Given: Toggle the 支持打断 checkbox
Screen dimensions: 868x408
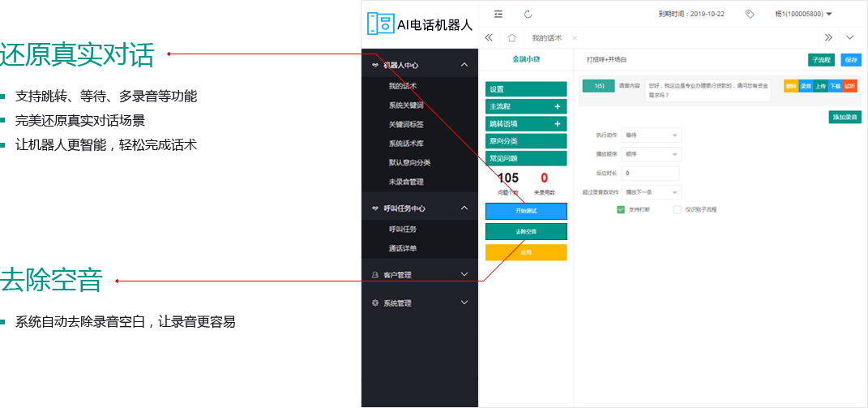Looking at the screenshot, I should click(x=621, y=209).
